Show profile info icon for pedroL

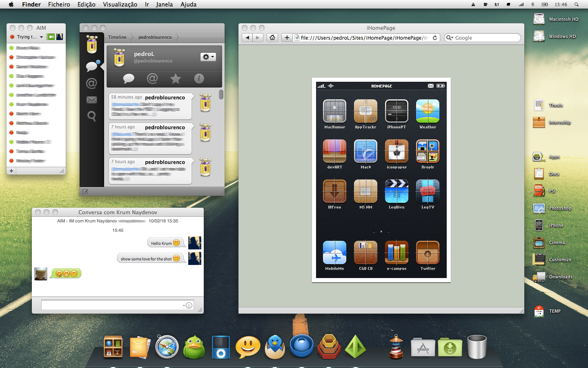coord(199,79)
